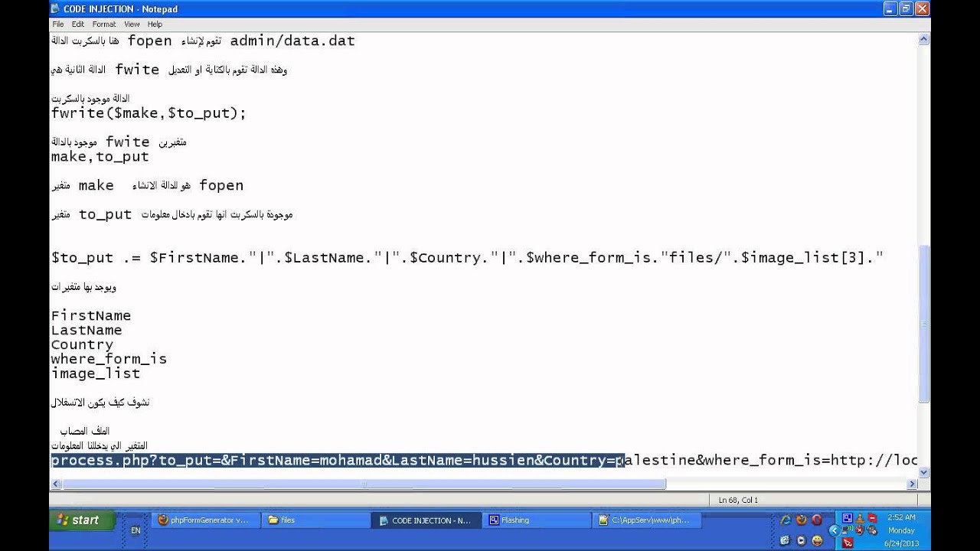
Task: Select the CODE INJECTION Notepad taskbar button
Action: click(x=426, y=520)
